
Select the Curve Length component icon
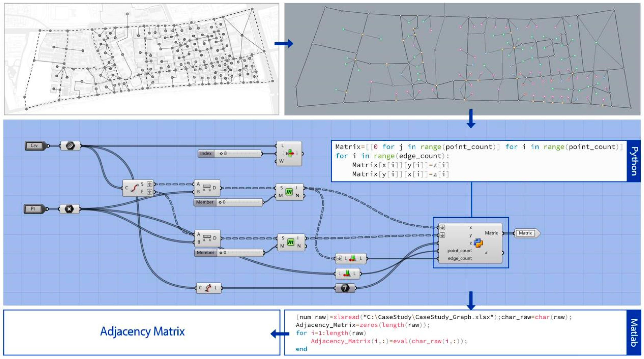coord(208,288)
